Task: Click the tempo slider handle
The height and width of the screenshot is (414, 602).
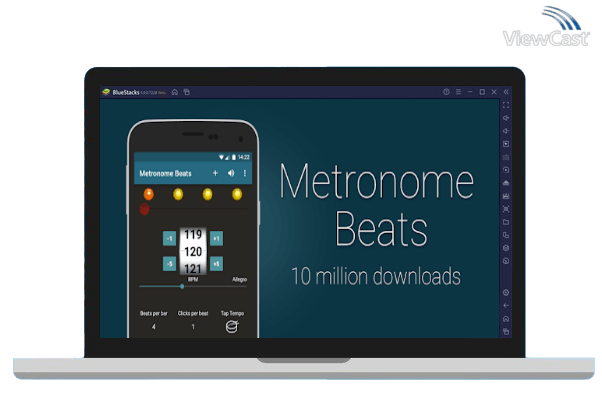Action: (x=182, y=286)
